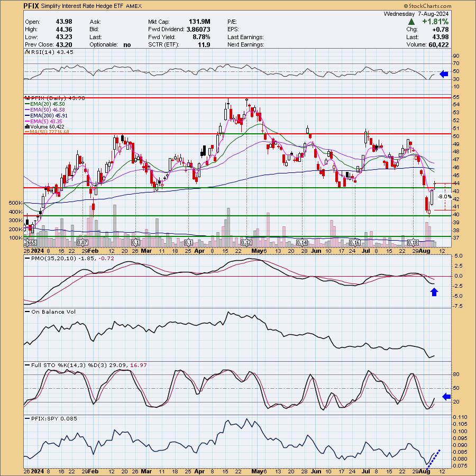This screenshot has height=476, width=476.
Task: Click the Volume legend bar icon
Action: point(27,126)
